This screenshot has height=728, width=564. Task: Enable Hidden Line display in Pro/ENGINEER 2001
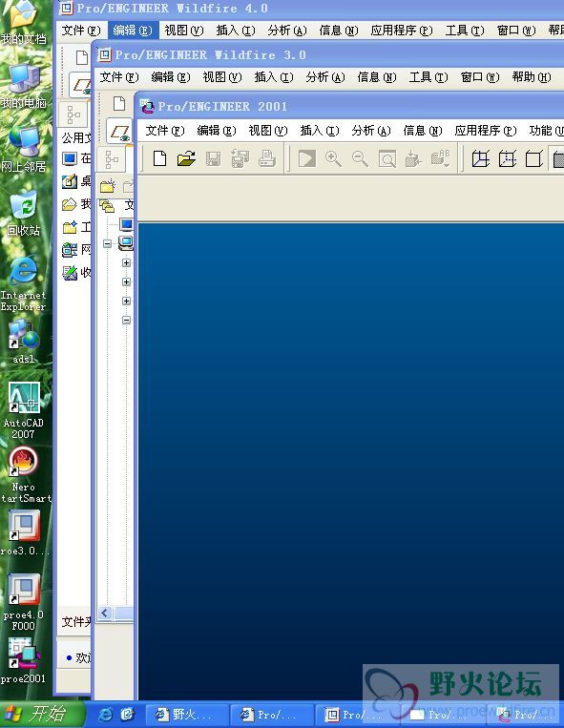tap(508, 158)
